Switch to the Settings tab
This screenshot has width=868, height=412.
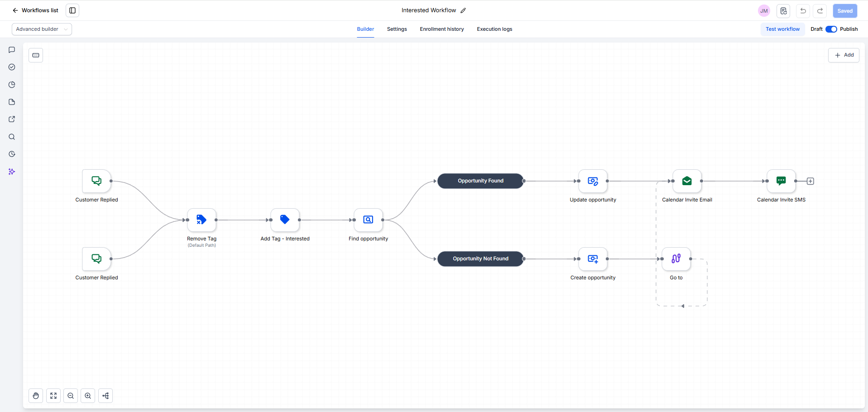click(x=397, y=29)
